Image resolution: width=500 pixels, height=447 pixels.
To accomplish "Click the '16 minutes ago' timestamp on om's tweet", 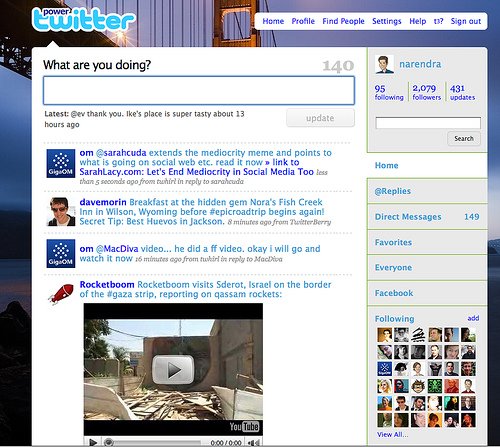I will click(158, 259).
